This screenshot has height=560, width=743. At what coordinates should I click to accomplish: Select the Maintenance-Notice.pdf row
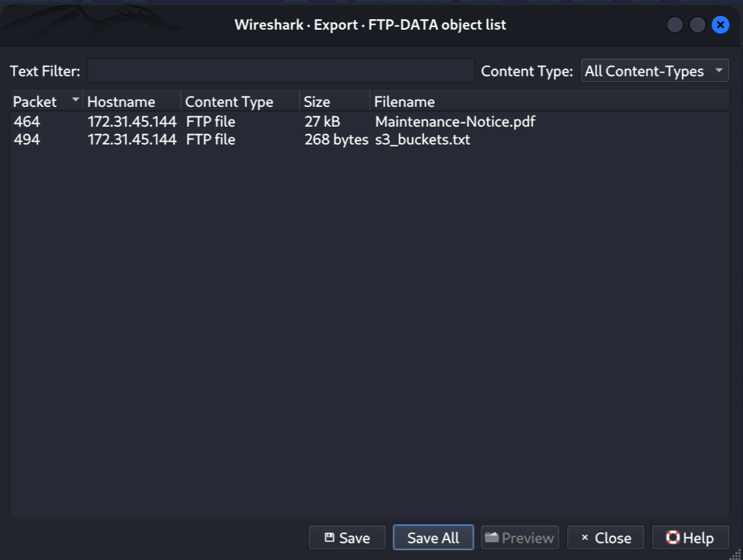(x=370, y=122)
